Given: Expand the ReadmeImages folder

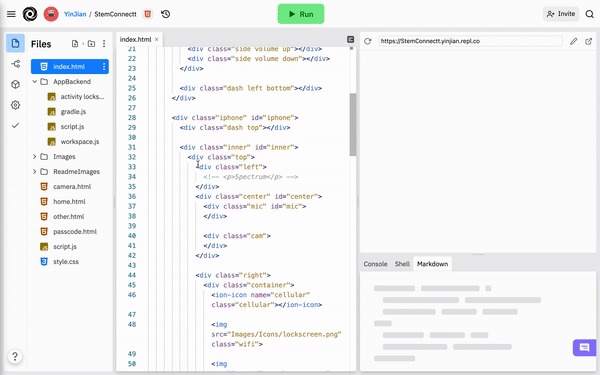Looking at the screenshot, I should click(34, 171).
